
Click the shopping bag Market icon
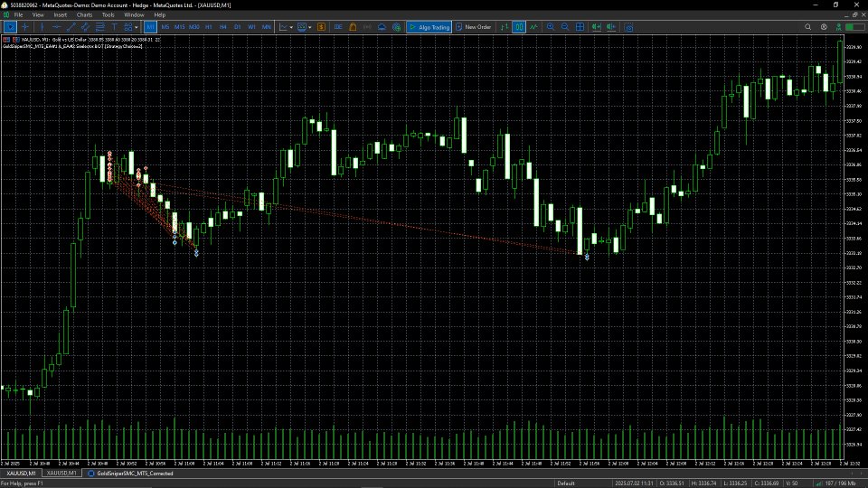[x=353, y=26]
